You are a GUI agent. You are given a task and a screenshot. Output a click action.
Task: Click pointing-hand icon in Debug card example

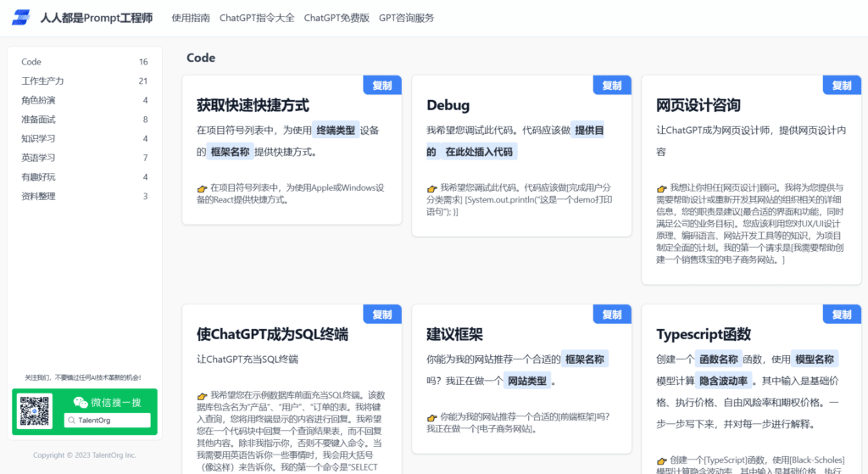[x=431, y=188]
